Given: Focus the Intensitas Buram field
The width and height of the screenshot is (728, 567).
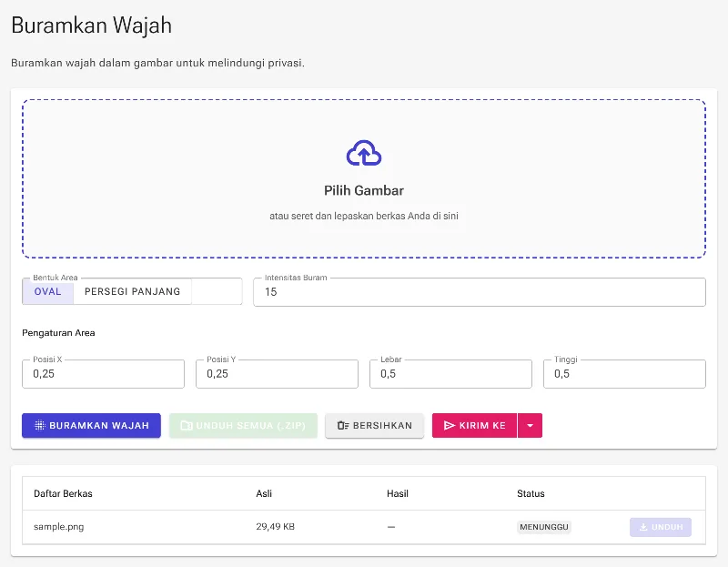Looking at the screenshot, I should [x=480, y=292].
